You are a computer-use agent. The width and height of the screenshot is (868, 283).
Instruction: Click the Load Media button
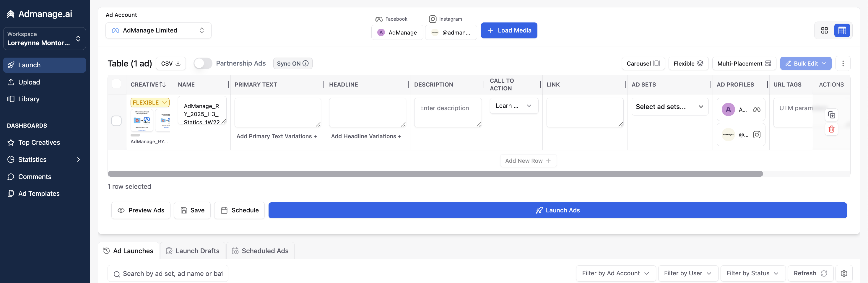coord(509,30)
